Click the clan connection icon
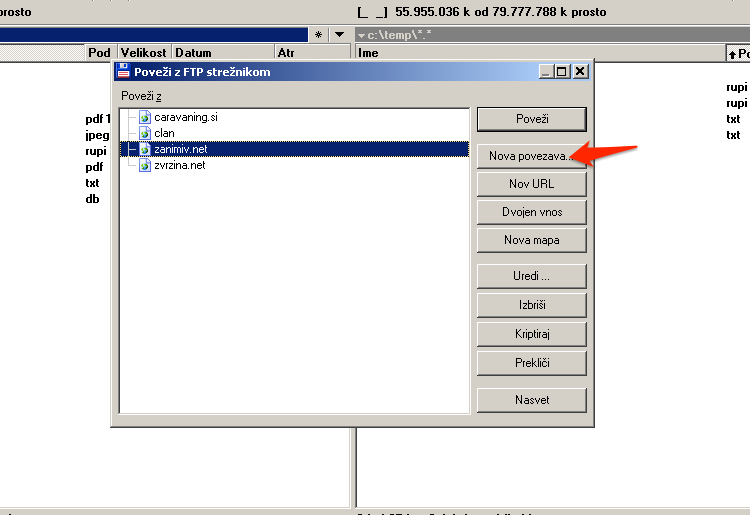Viewport: 750px width, 515px height. [x=145, y=133]
